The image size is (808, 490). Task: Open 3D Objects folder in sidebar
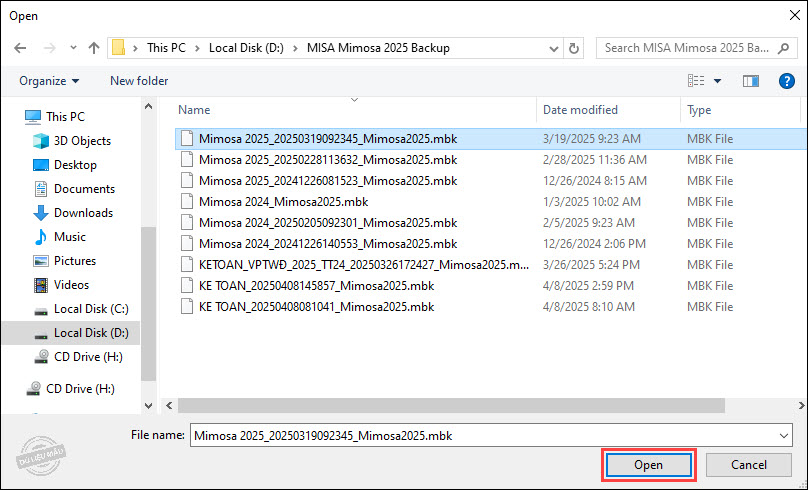tap(82, 141)
